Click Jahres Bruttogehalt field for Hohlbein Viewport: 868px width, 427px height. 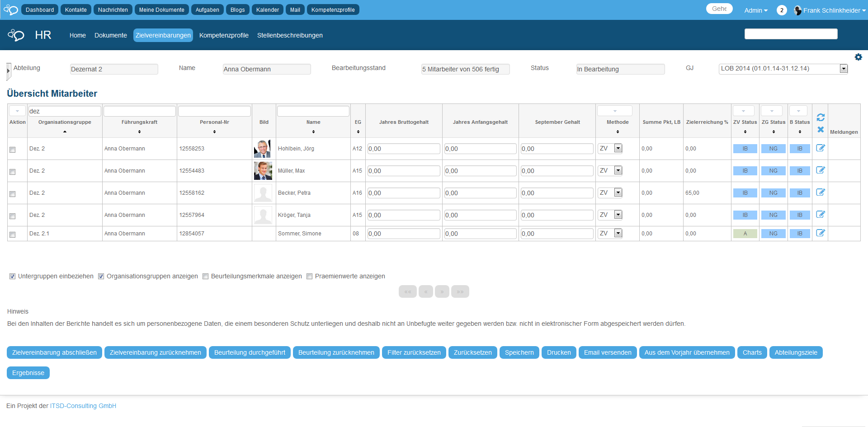[x=403, y=149]
